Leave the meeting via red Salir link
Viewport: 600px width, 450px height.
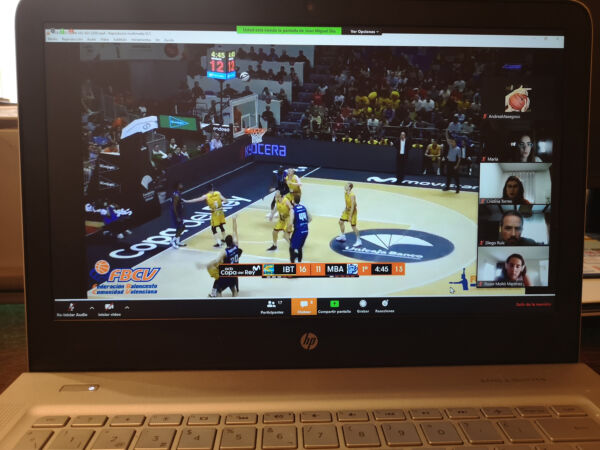coord(533,305)
